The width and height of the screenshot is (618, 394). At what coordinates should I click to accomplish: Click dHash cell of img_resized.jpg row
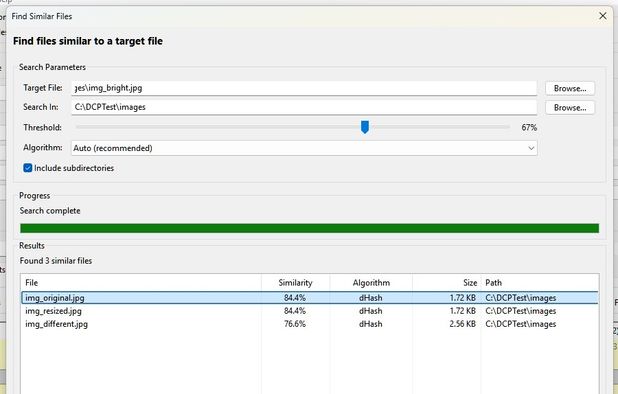[370, 311]
